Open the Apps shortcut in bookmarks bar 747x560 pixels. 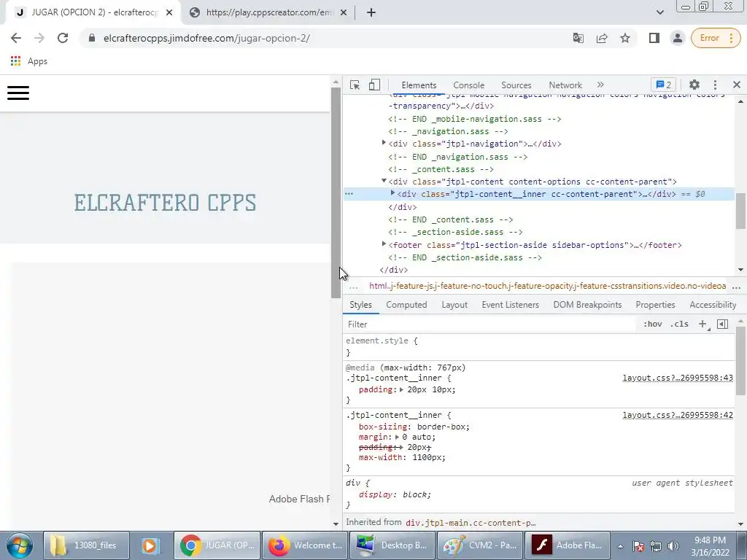pos(29,61)
